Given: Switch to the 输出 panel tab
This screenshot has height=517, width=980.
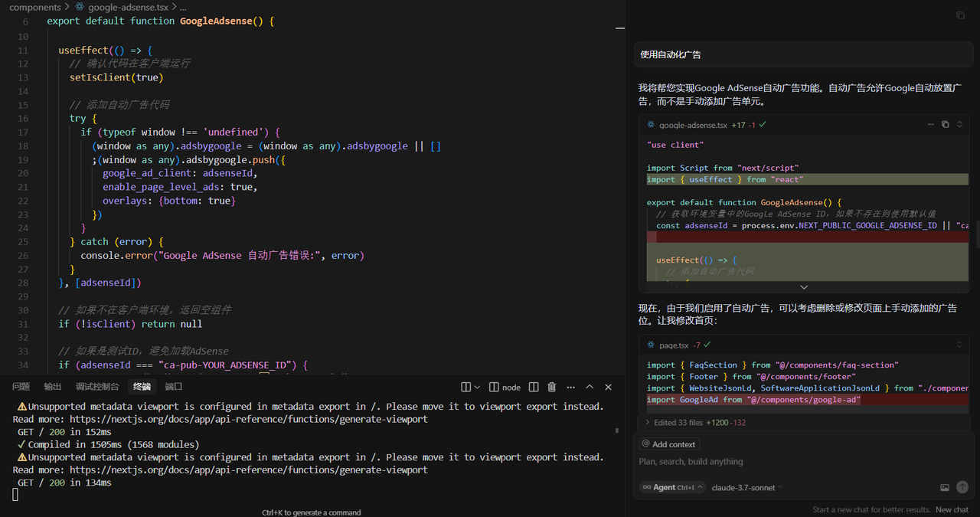Looking at the screenshot, I should (53, 387).
